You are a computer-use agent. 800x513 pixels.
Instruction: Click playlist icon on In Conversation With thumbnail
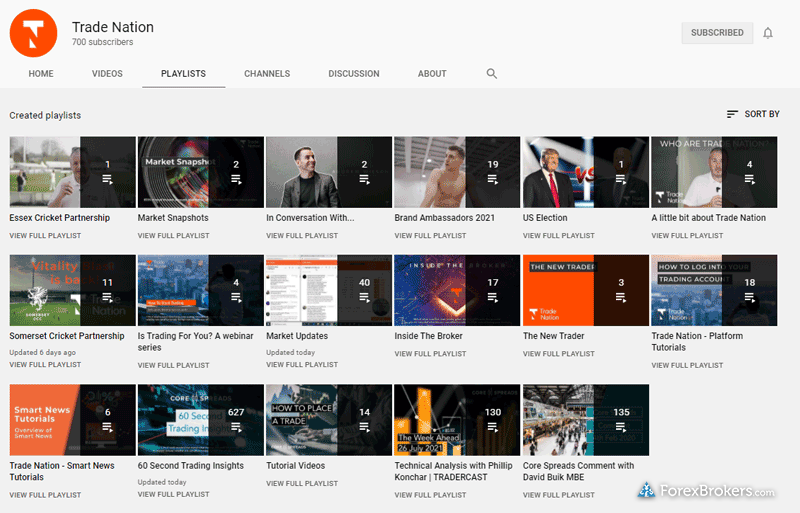coord(364,179)
